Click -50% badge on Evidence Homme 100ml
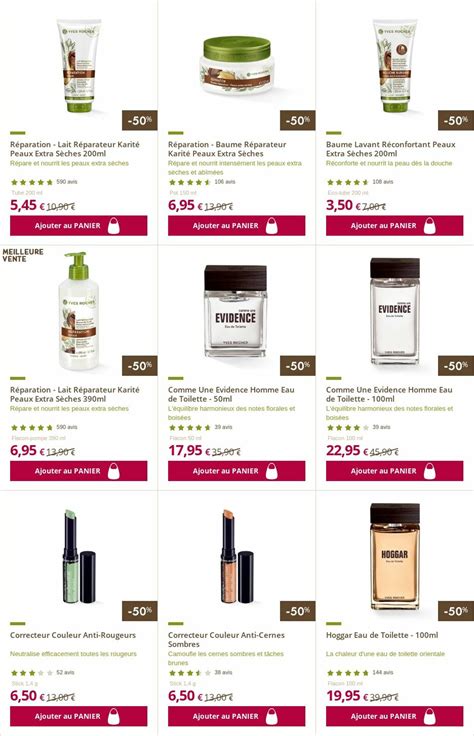 (456, 366)
